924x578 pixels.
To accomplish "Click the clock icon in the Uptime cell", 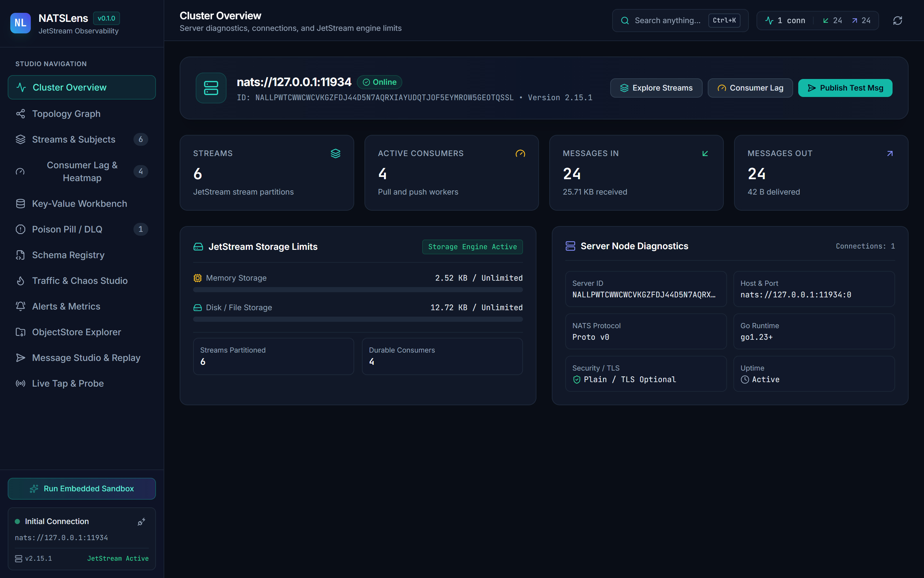I will point(745,380).
